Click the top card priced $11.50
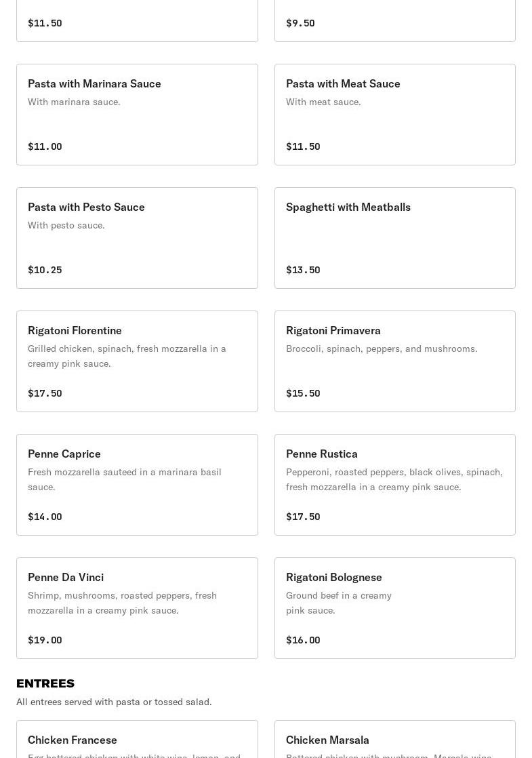Viewport: 532px width, 758px height. click(137, 21)
